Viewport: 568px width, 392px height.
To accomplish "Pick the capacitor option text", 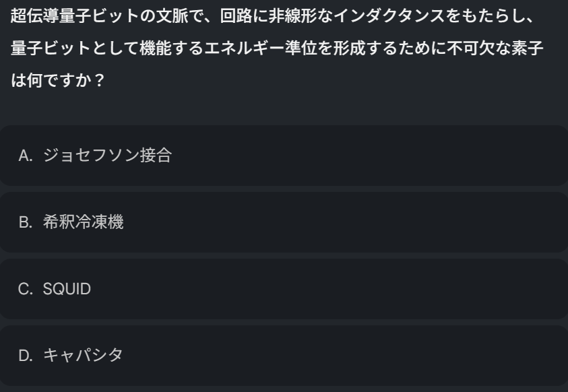I will point(83,356).
